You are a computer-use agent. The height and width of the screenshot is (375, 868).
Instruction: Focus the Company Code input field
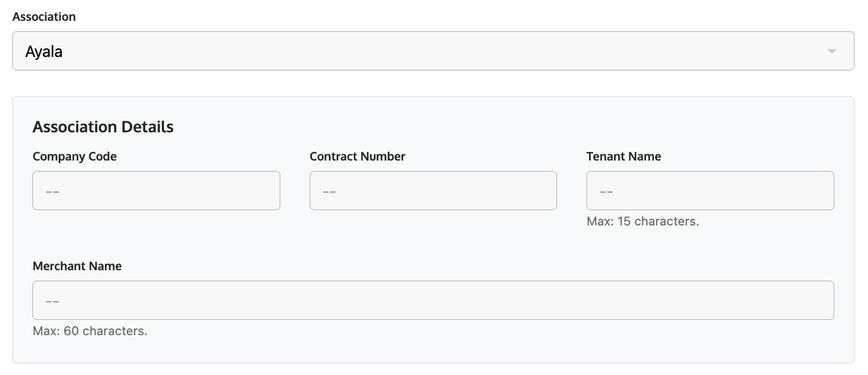pos(156,191)
